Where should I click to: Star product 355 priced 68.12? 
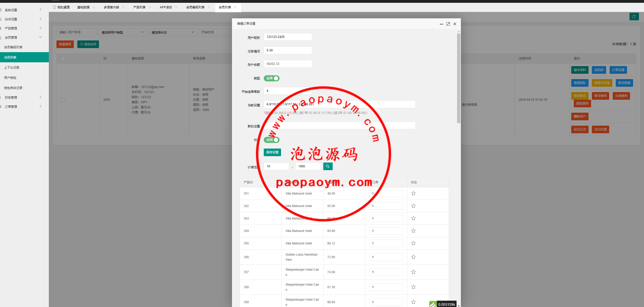tap(413, 243)
